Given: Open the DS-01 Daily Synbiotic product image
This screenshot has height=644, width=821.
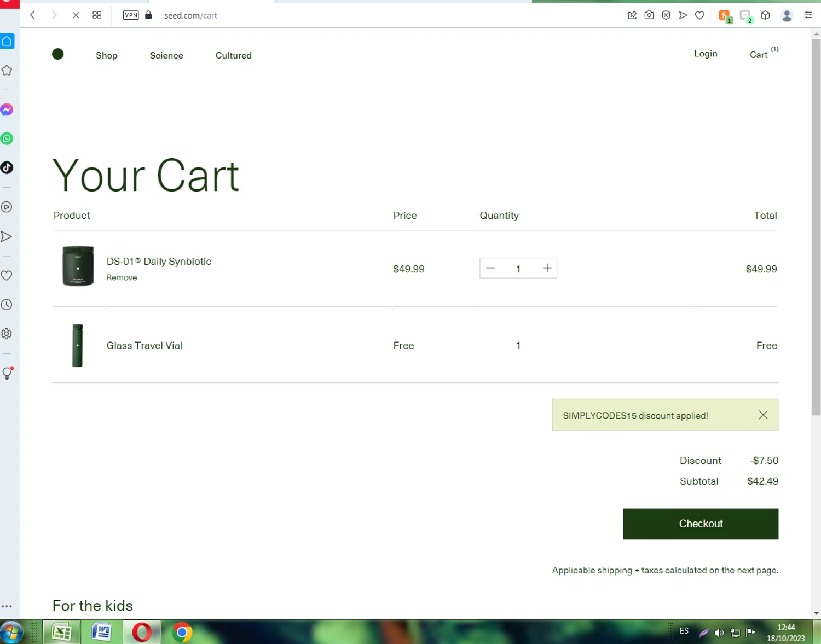Looking at the screenshot, I should (78, 266).
